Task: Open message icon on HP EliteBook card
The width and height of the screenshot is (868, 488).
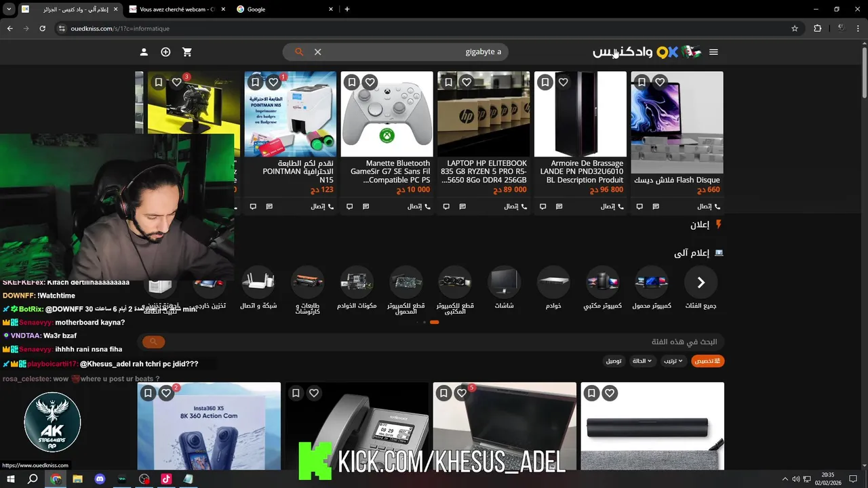Action: pos(462,207)
